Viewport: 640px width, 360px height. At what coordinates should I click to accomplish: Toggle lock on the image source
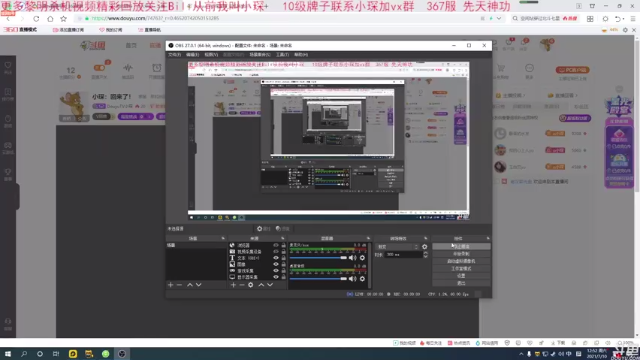283,264
